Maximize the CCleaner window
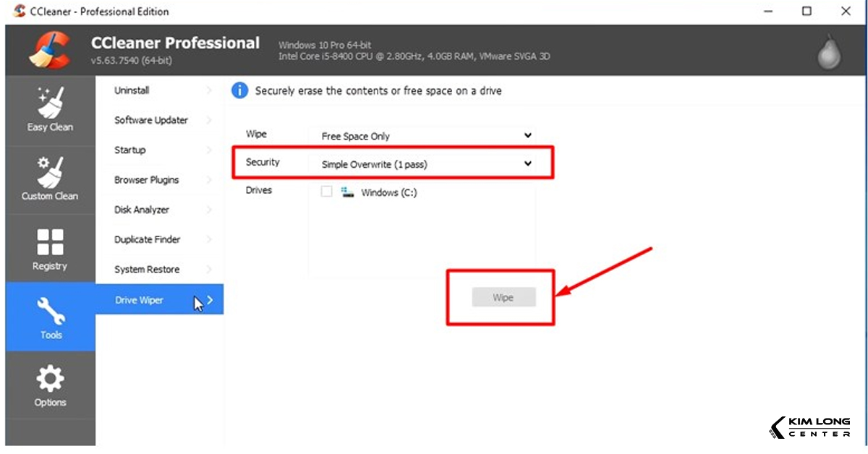The width and height of the screenshot is (868, 454). pyautogui.click(x=807, y=11)
